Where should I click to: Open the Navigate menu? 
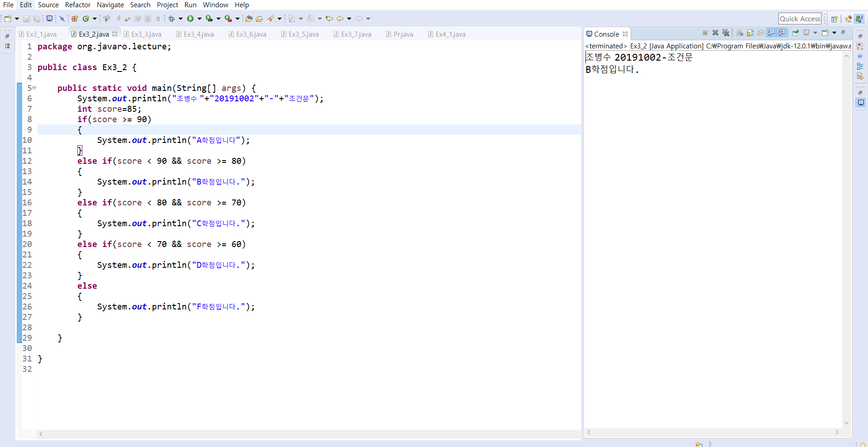click(x=110, y=5)
